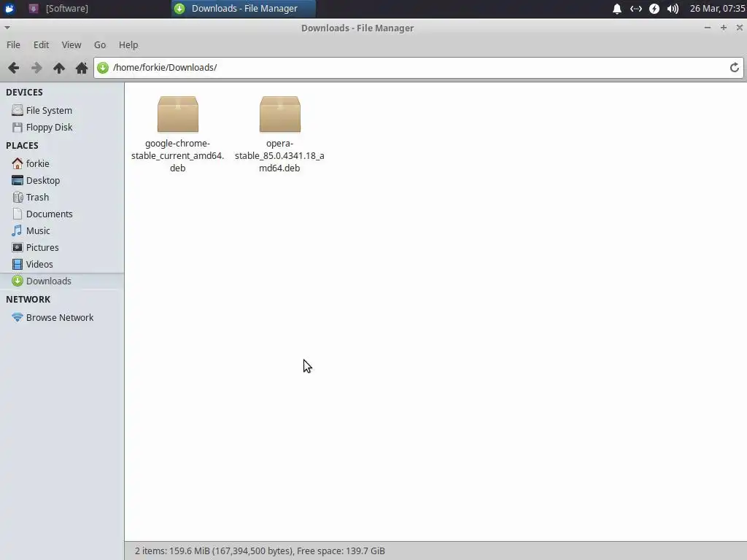
Task: Go to parent folder with up arrow
Action: coord(59,68)
